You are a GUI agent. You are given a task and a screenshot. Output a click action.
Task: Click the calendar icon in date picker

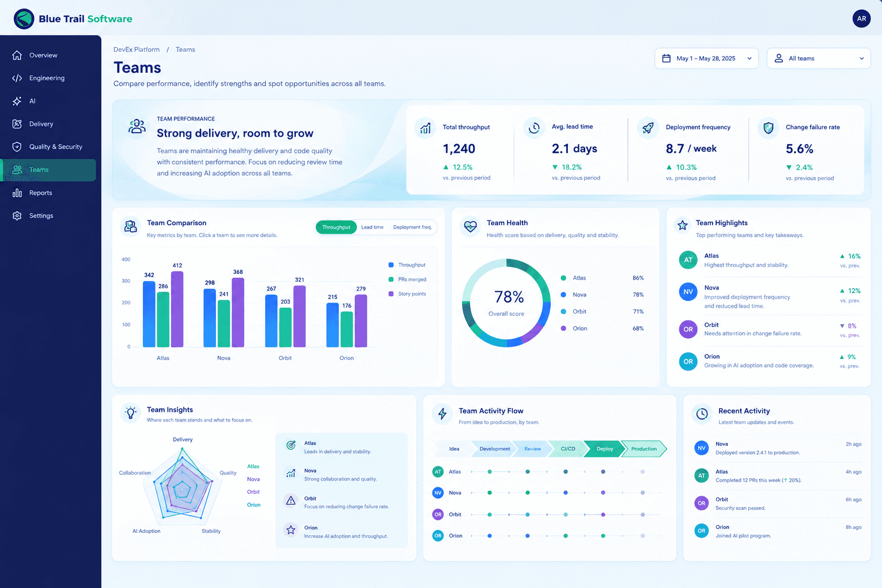(x=667, y=59)
